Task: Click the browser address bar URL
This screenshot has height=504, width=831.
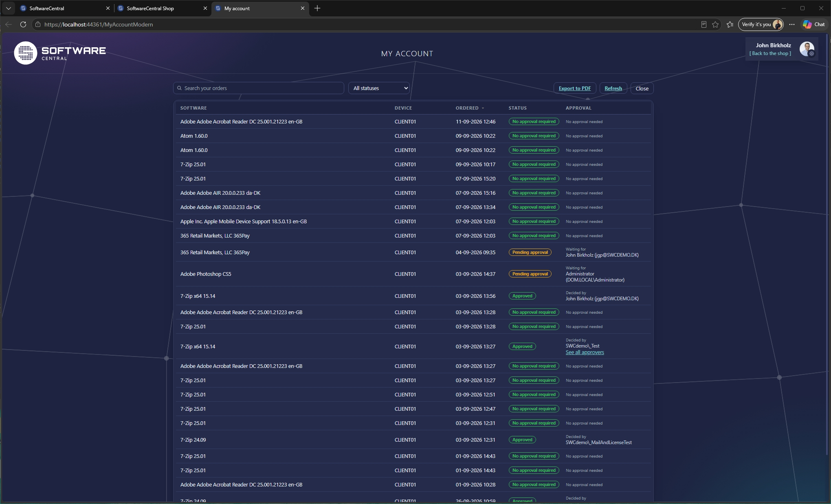Action: [x=99, y=24]
